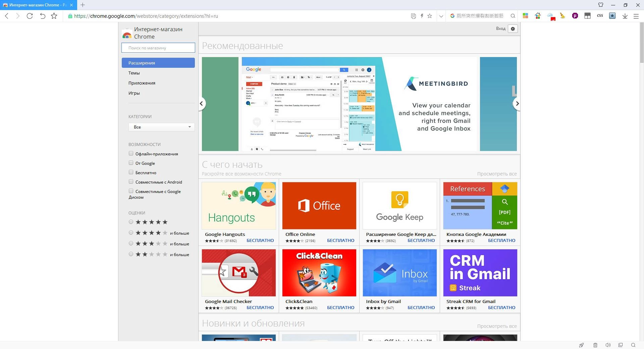
Task: Open the Google Keep extension thumbnail
Action: click(x=399, y=206)
